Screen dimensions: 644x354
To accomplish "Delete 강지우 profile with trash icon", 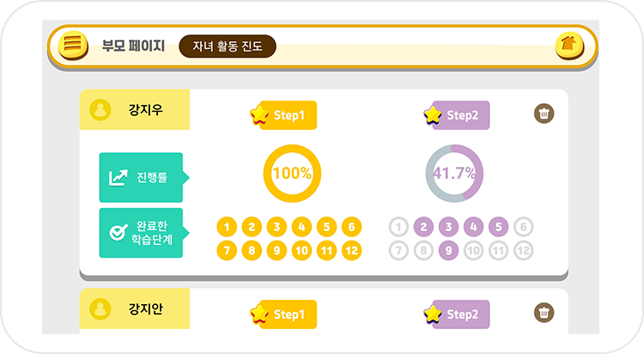I will 544,113.
